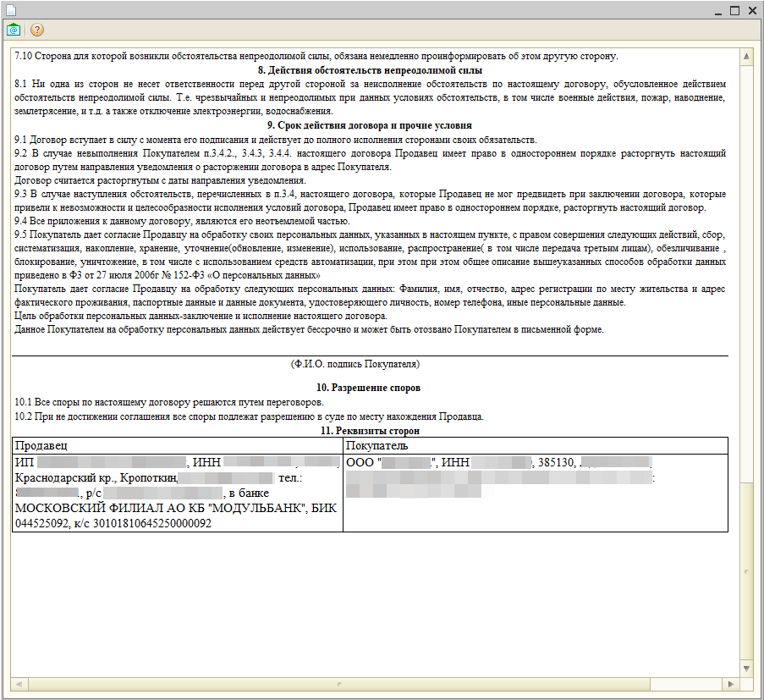
Task: Click heading "8. Действия обстоятельств непреодолимой силы"
Action: [370, 70]
